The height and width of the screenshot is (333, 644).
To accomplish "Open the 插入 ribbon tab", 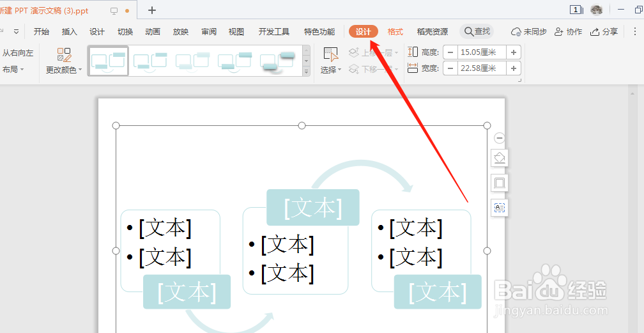I will pos(69,32).
